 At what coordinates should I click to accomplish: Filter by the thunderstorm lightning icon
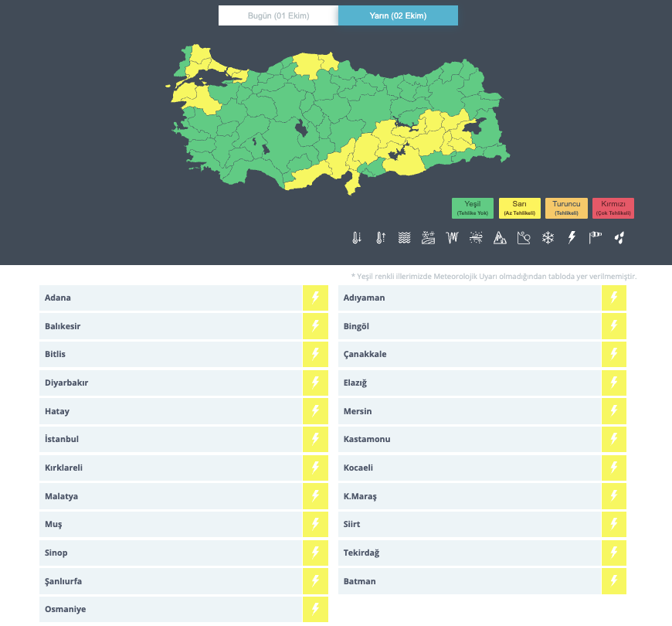pyautogui.click(x=572, y=237)
